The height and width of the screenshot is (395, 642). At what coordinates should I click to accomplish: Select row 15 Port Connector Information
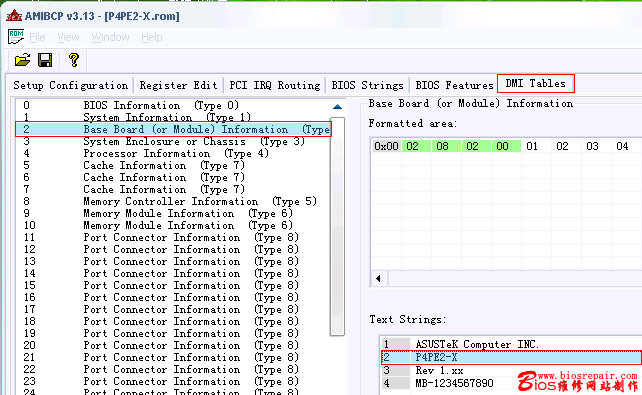pyautogui.click(x=173, y=285)
